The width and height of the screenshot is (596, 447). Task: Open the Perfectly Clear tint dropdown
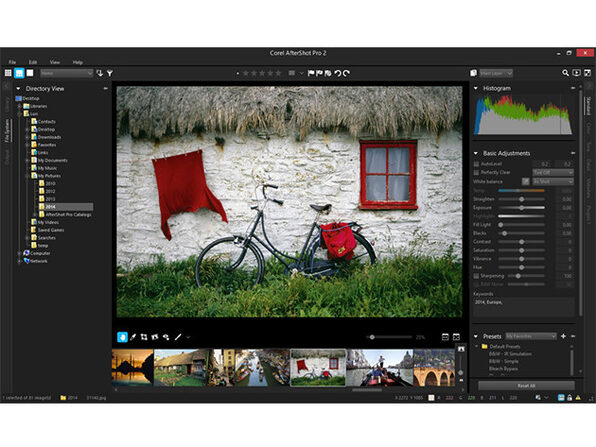tap(553, 173)
